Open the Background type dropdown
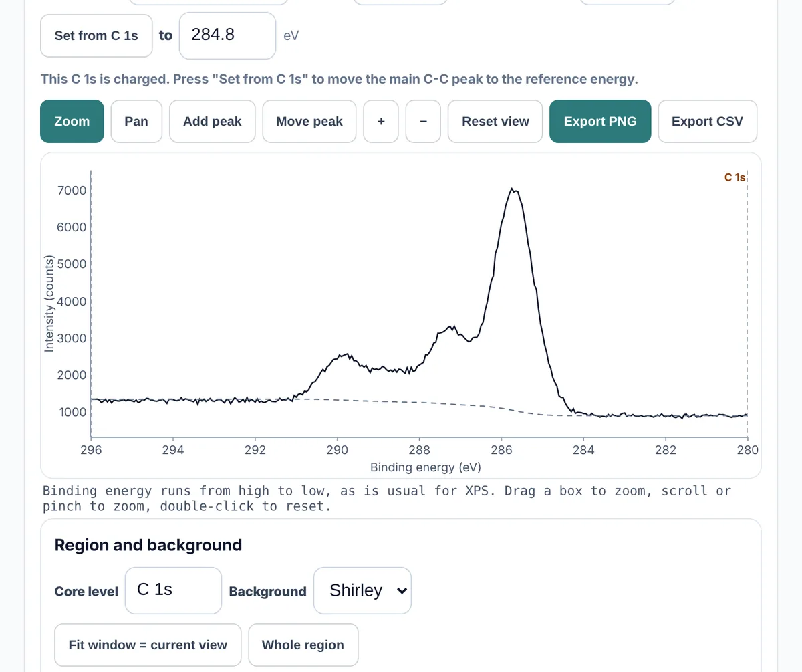Screen dimensions: 802x672 pyautogui.click(x=362, y=590)
